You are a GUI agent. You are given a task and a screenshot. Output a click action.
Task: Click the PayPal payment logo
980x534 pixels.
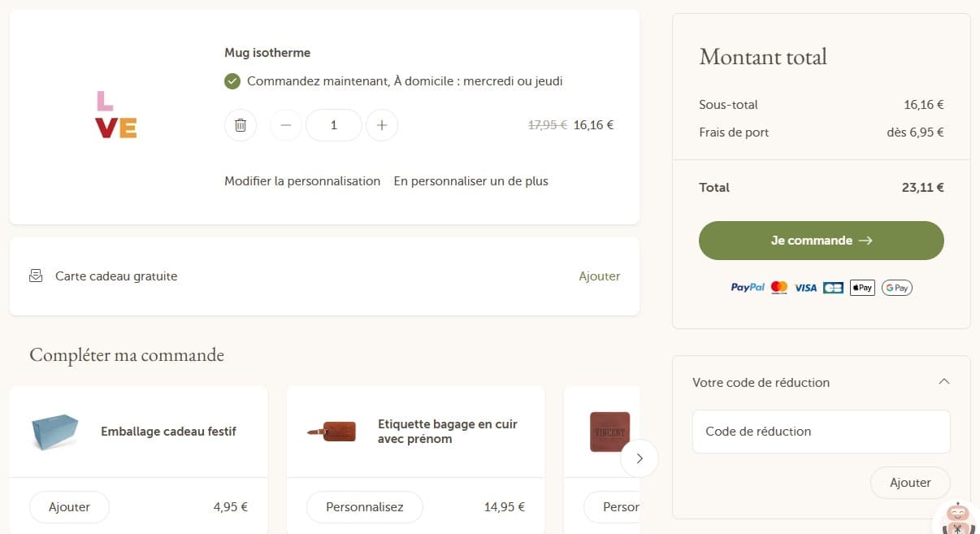pyautogui.click(x=748, y=287)
